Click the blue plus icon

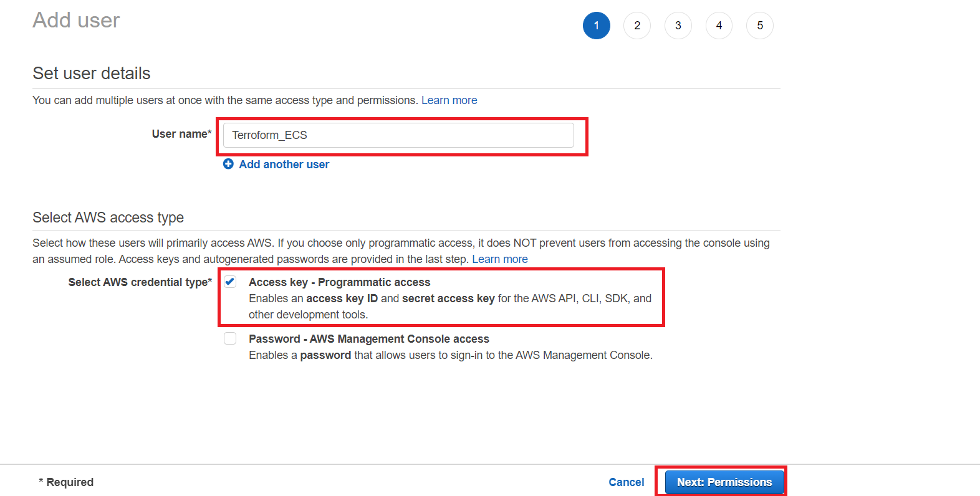pos(228,164)
